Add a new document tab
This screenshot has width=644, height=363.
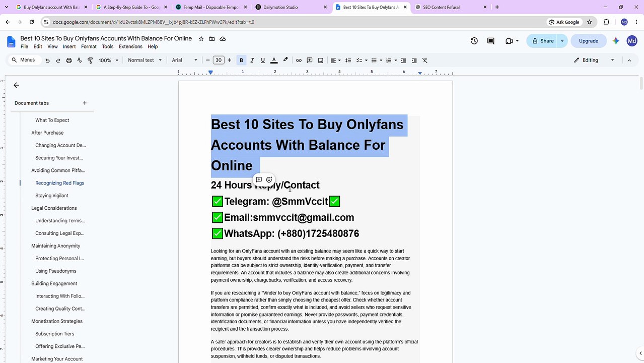pyautogui.click(x=85, y=103)
